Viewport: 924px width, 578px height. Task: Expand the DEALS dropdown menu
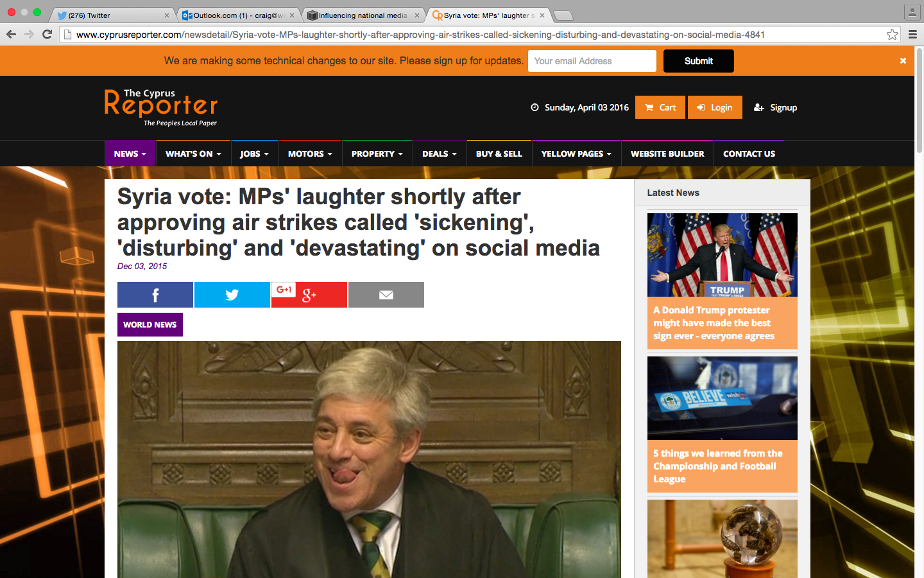[440, 153]
